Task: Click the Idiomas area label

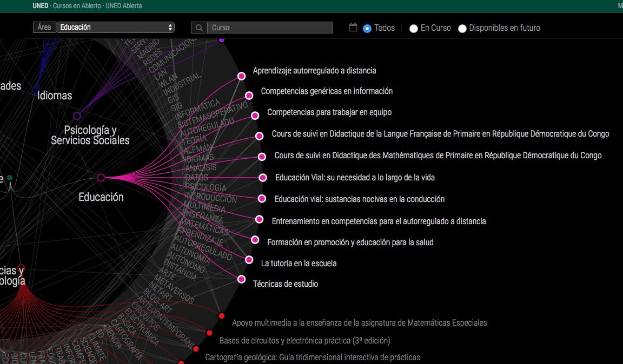Action: 55,95
